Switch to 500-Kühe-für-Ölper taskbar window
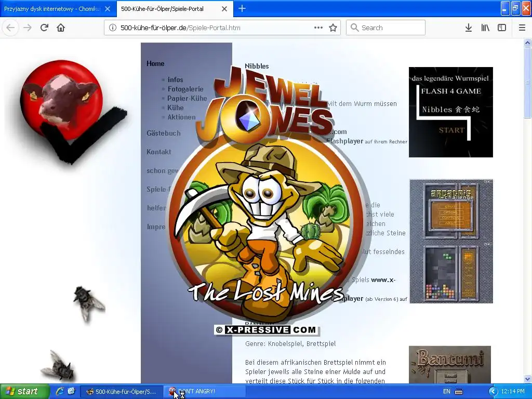 pyautogui.click(x=121, y=392)
